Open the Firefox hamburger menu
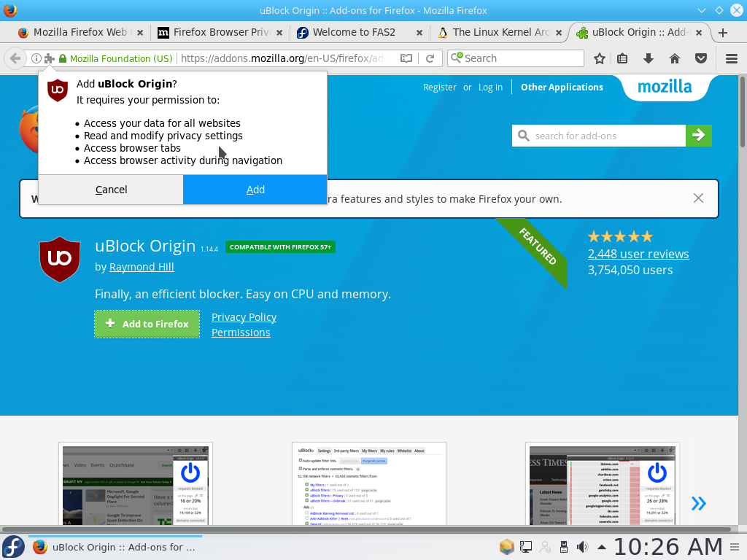Screen dimensions: 747x560 point(732,58)
